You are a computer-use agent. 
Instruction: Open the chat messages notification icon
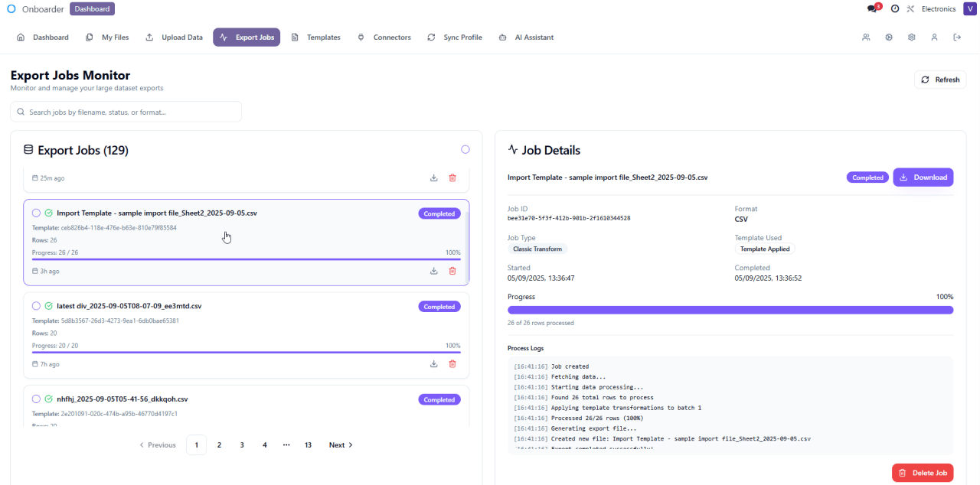pyautogui.click(x=873, y=9)
